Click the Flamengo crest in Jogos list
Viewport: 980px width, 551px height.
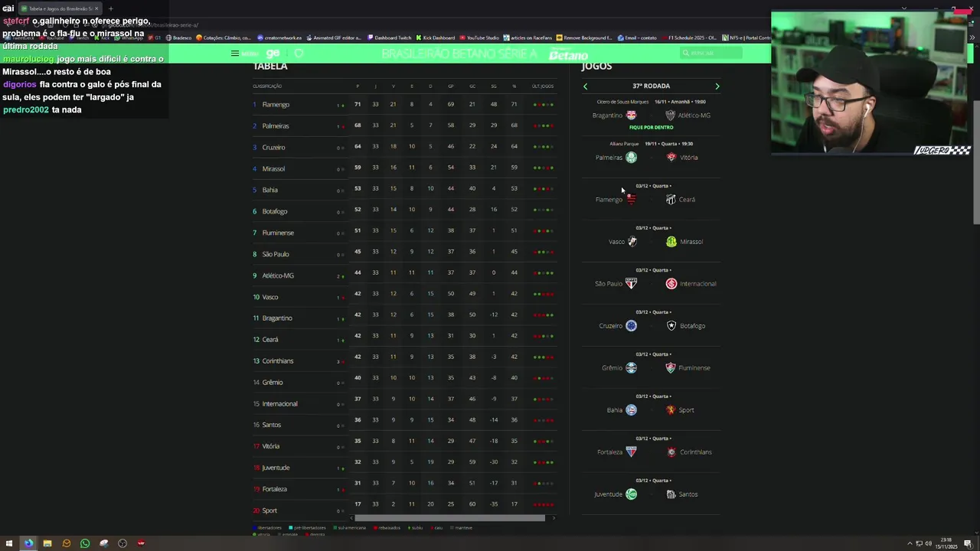tap(631, 200)
